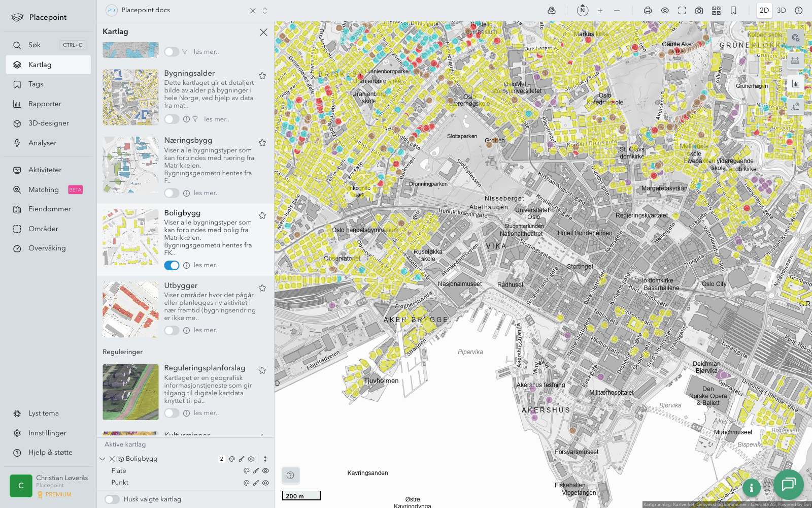
Task: Take a map screenshot with camera icon
Action: 699,11
